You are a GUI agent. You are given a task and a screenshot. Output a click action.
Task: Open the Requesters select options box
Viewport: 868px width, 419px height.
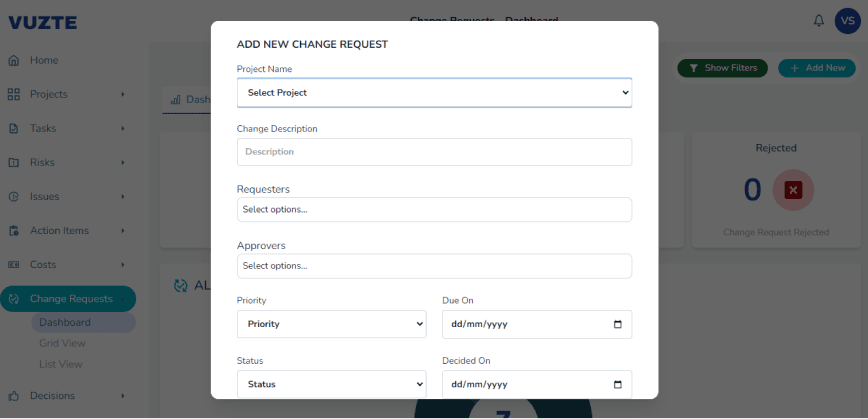435,210
